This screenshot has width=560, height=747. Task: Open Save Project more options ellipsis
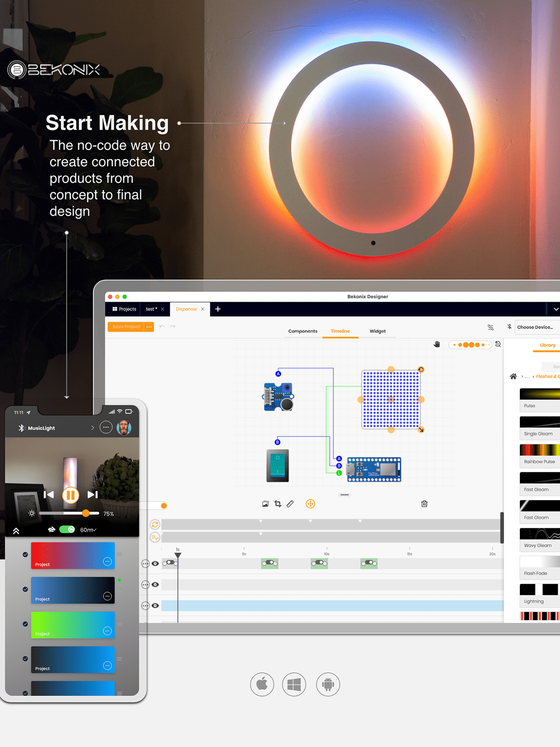point(149,327)
